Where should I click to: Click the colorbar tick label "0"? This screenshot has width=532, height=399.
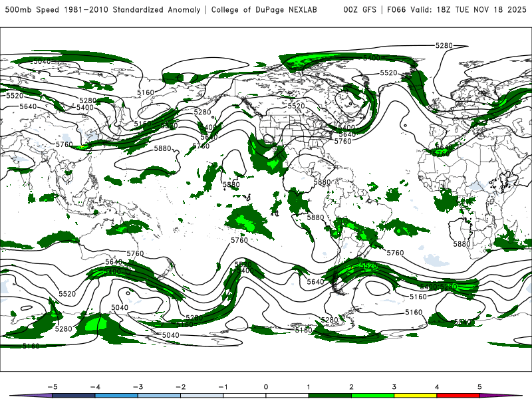tap(266, 387)
